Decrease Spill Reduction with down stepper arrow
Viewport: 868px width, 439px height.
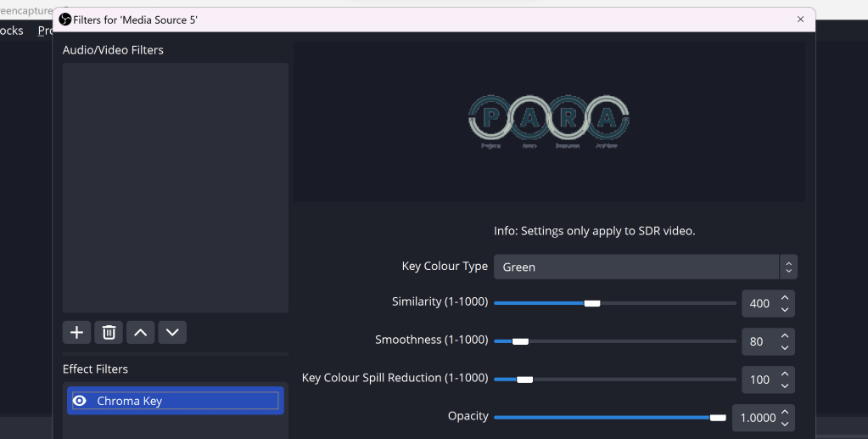point(785,386)
